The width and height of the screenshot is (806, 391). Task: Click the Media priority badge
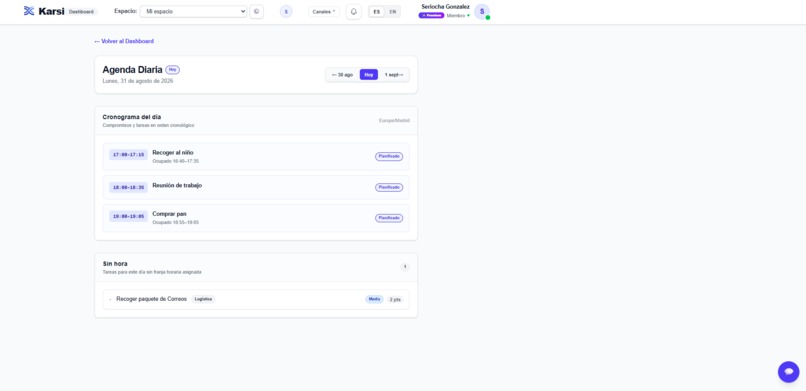[374, 299]
